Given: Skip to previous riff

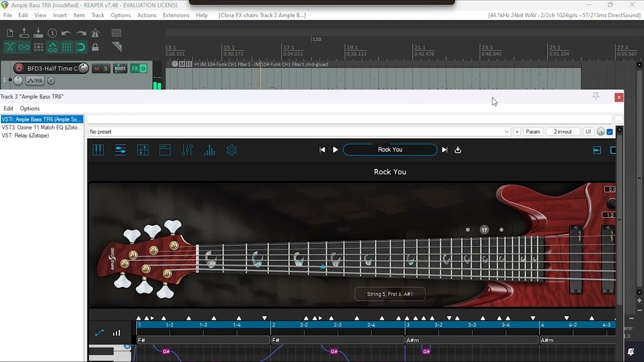Looking at the screenshot, I should pos(323,150).
